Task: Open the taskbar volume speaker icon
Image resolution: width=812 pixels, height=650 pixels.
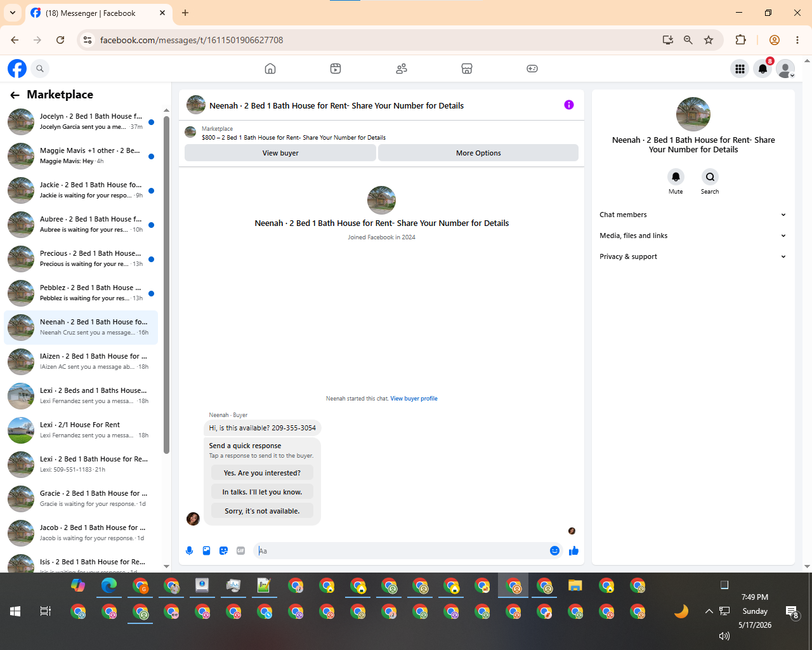Action: [724, 635]
